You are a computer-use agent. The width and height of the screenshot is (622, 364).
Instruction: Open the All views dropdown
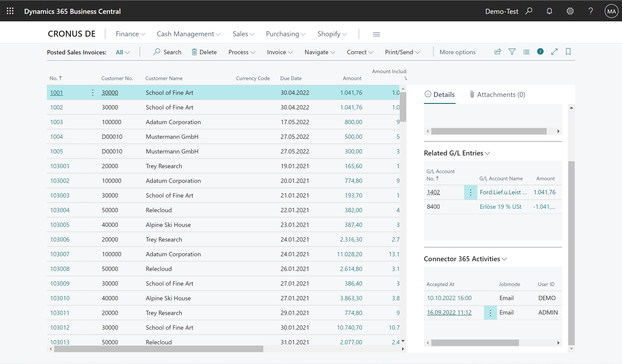pyautogui.click(x=123, y=52)
